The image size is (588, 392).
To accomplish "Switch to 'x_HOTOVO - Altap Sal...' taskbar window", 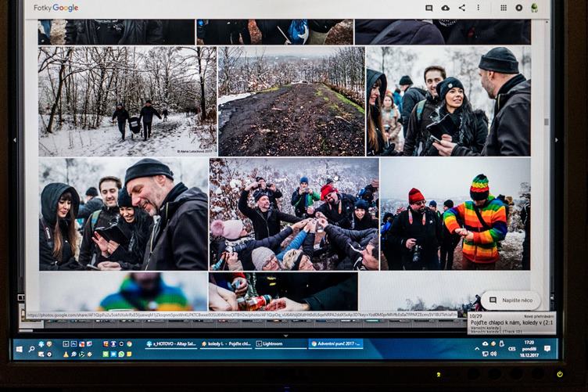I will [x=171, y=343].
